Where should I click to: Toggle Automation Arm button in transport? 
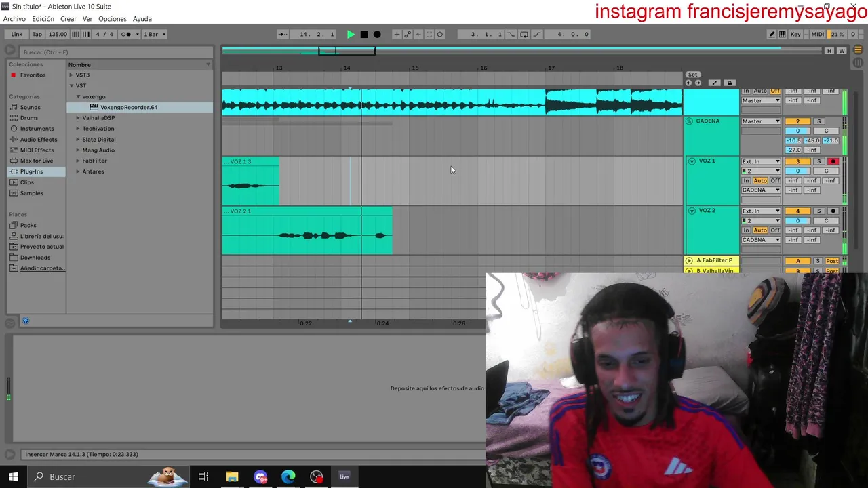pyautogui.click(x=408, y=34)
